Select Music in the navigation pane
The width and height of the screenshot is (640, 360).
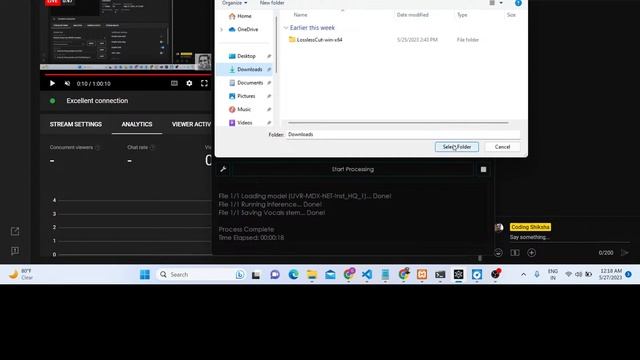(244, 109)
